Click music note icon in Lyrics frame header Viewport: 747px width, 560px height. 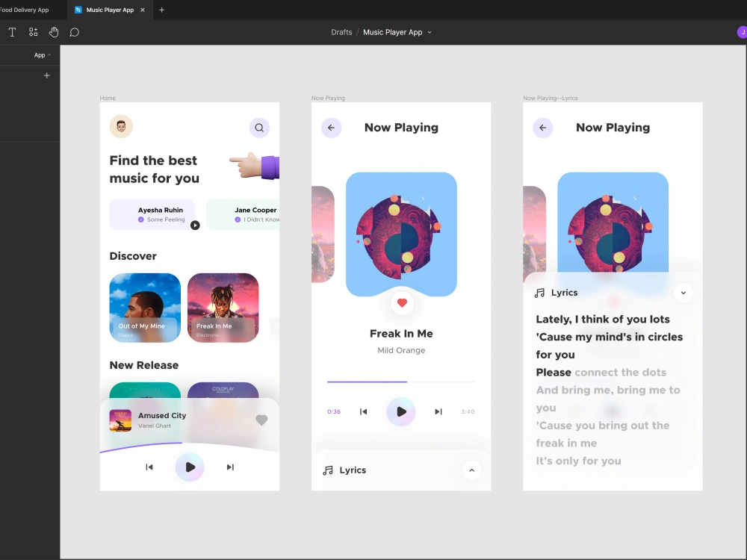pos(539,293)
